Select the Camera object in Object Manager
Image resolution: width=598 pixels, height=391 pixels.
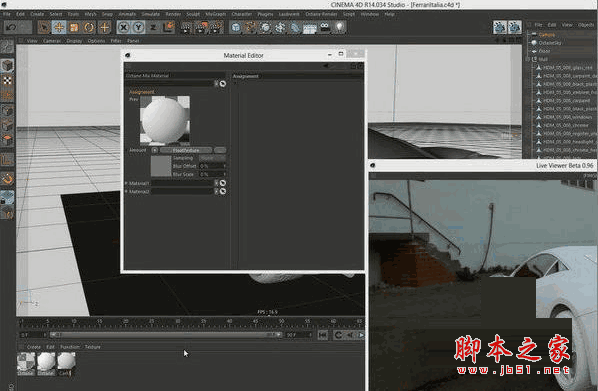coord(547,35)
